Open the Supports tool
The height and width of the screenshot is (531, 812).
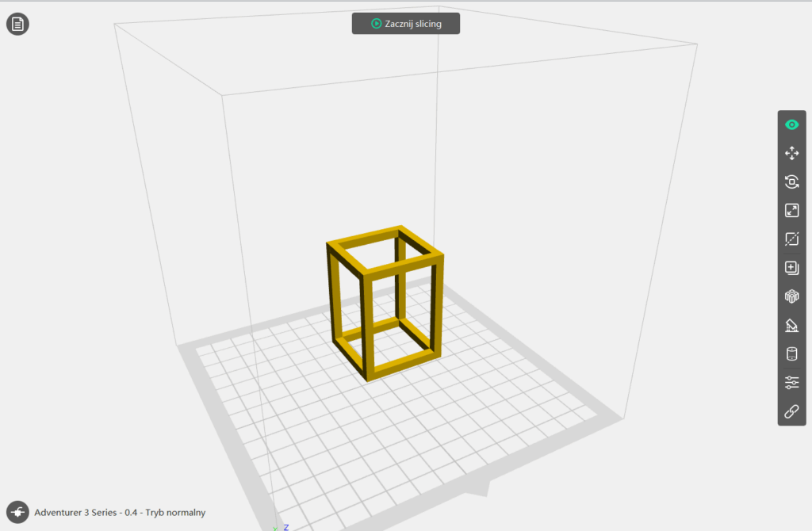tap(791, 325)
